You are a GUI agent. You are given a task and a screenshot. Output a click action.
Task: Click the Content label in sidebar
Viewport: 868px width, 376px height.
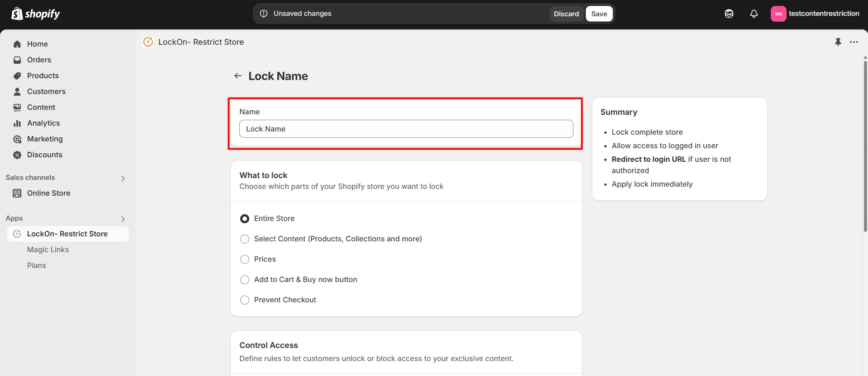41,107
